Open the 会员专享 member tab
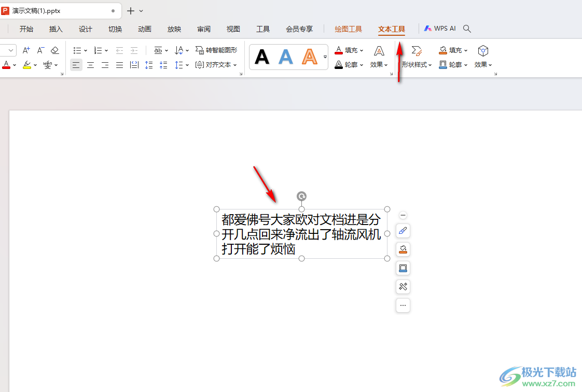This screenshot has height=392, width=582. pyautogui.click(x=299, y=29)
